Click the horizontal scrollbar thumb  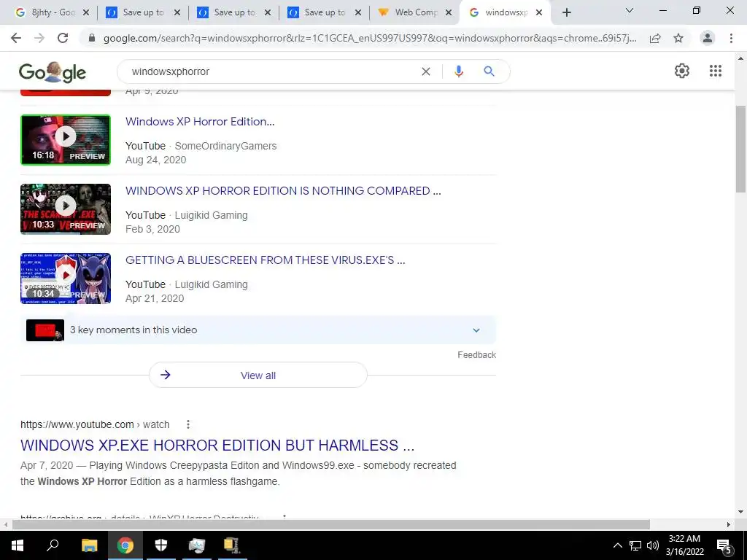331,524
